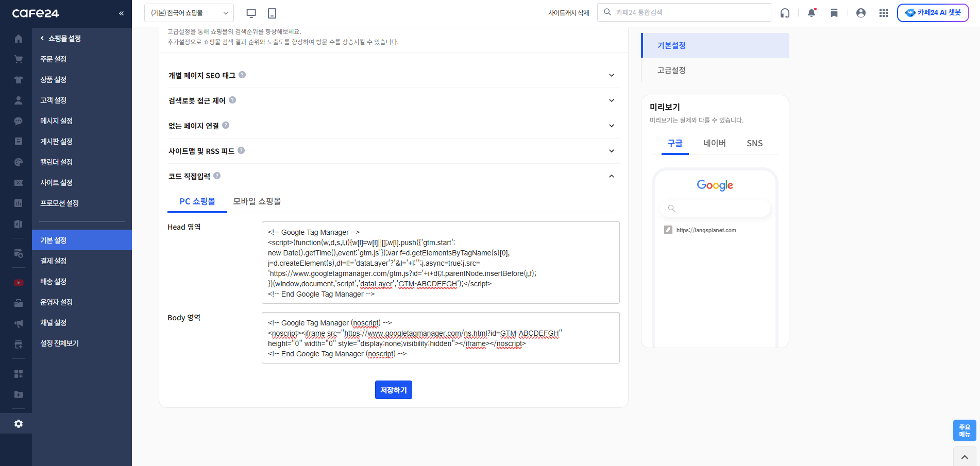Open the promotion coupon icon
980x466 pixels.
click(x=19, y=183)
